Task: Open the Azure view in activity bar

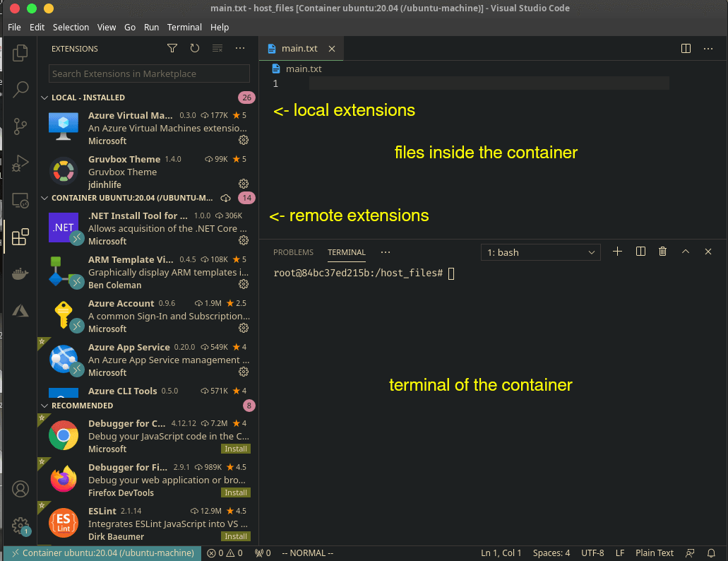Action: pos(20,311)
